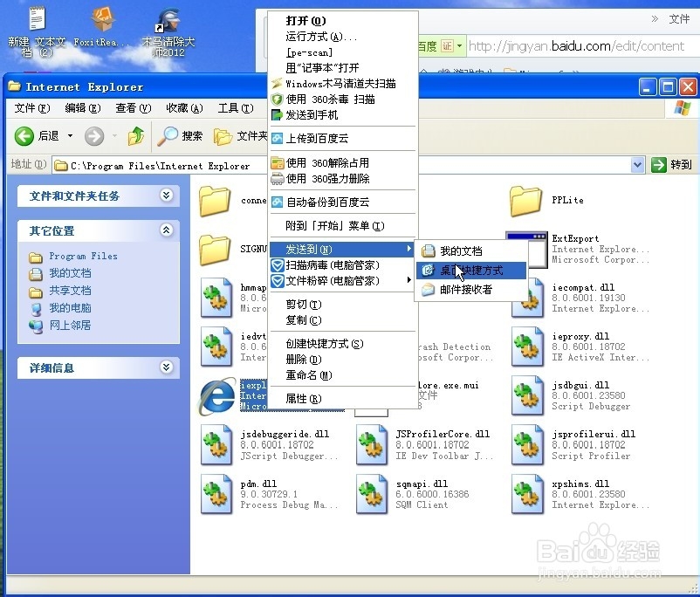Open the 查看(V) menu

tap(133, 108)
